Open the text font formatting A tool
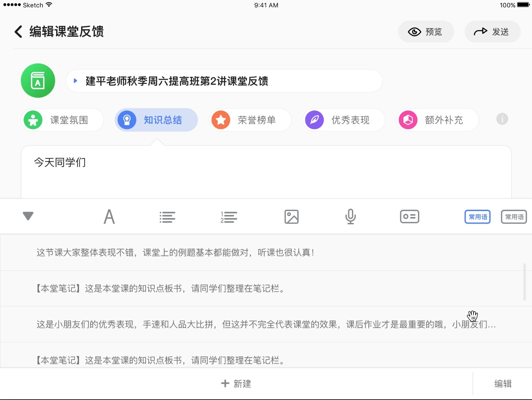The height and width of the screenshot is (400, 532). tap(109, 217)
